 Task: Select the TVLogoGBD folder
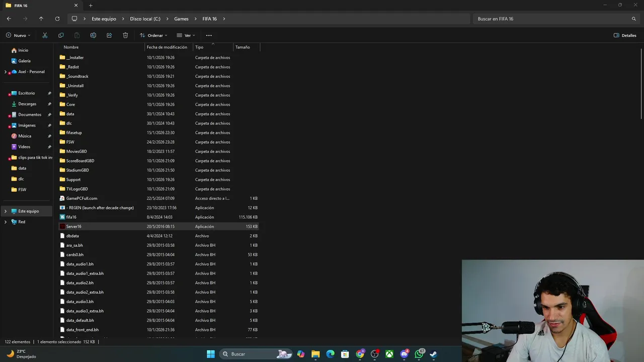click(76, 189)
